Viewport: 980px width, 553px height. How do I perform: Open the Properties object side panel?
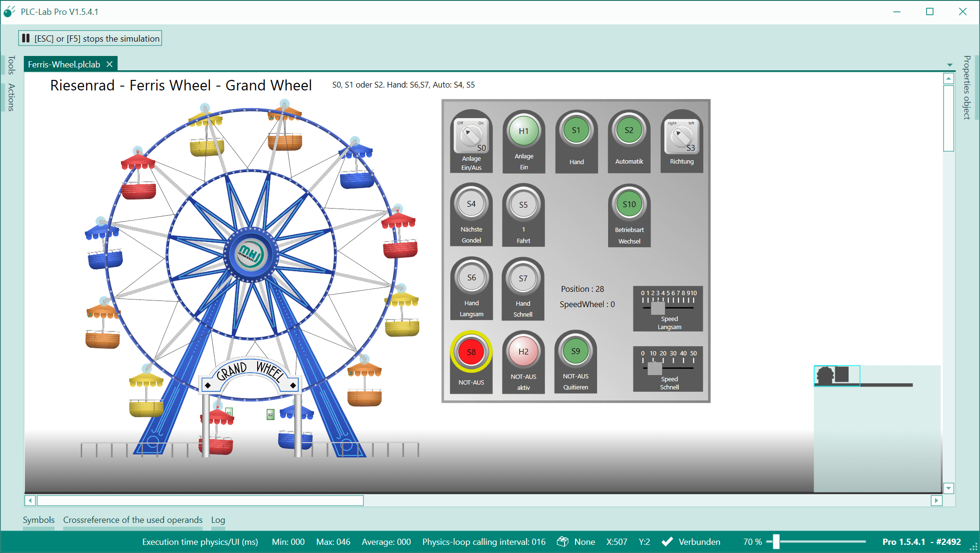[967, 87]
